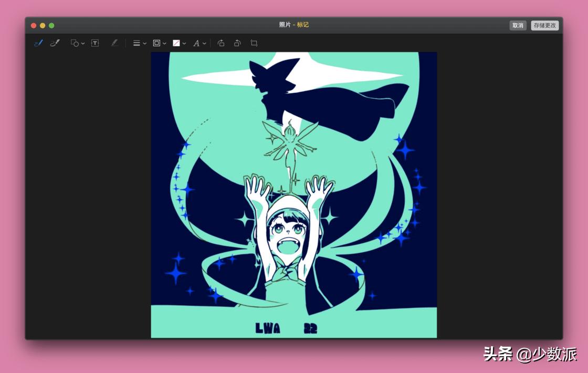Image resolution: width=588 pixels, height=373 pixels.
Task: Click the LWA text on the artwork
Action: (x=268, y=328)
